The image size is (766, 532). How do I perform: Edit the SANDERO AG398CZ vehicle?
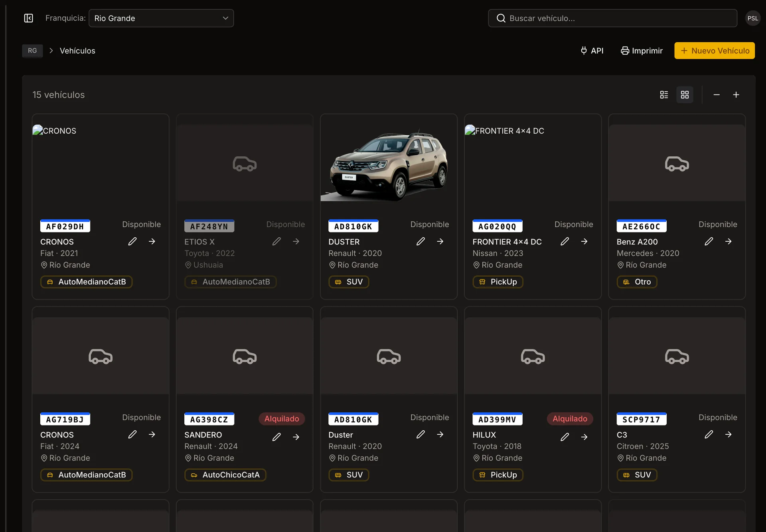[x=276, y=437]
